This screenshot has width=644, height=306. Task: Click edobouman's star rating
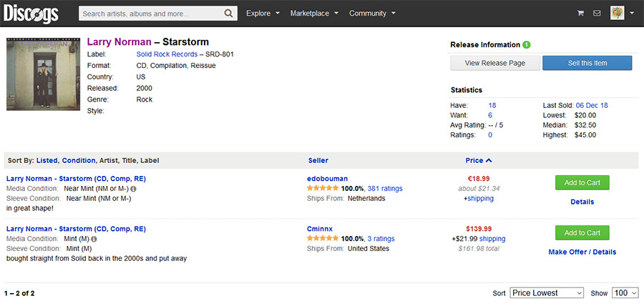pos(323,188)
